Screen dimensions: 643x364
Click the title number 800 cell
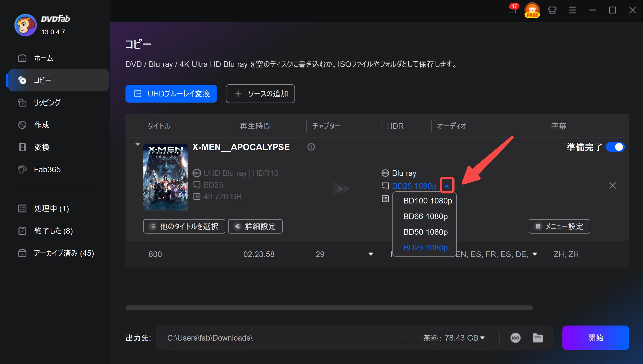[155, 254]
